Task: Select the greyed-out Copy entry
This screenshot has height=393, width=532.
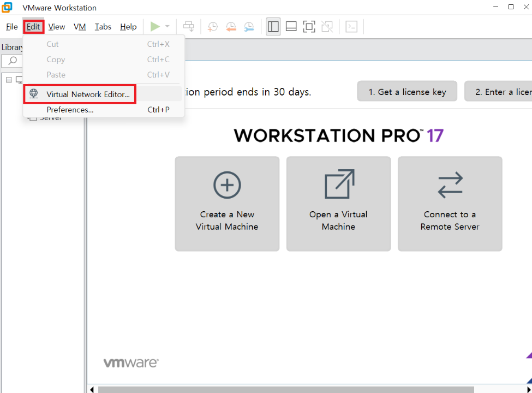Action: coord(104,59)
